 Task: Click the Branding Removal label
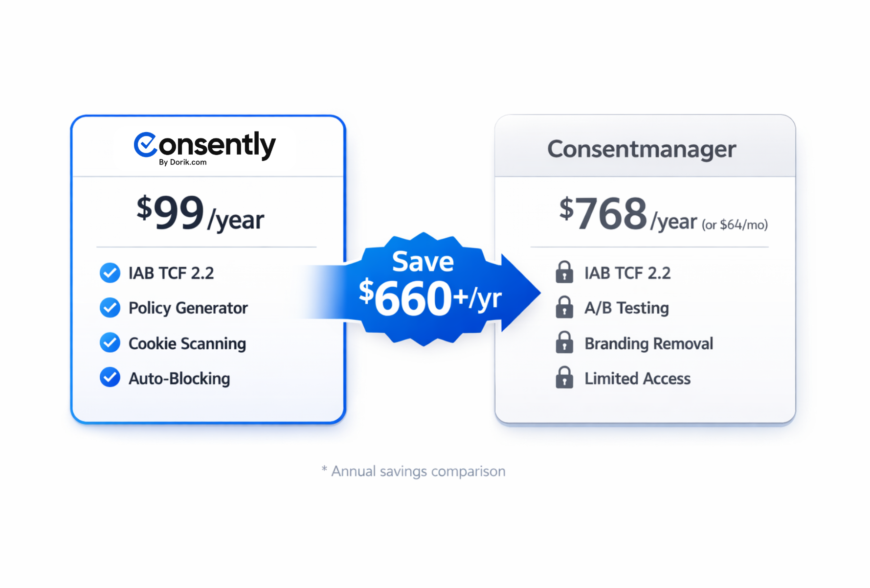[648, 343]
